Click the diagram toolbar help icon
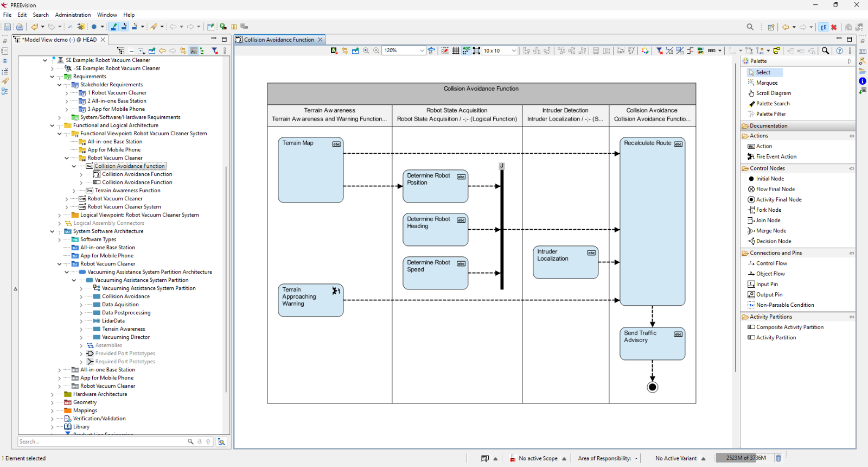 (840, 51)
